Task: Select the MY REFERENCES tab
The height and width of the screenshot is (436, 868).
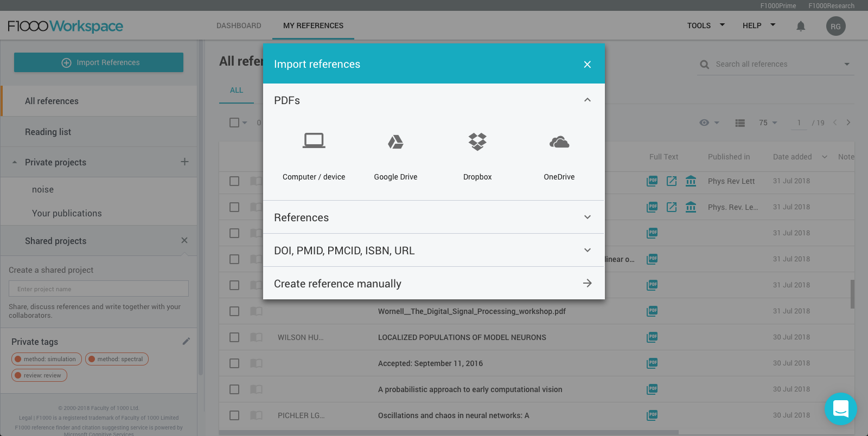Action: [313, 25]
